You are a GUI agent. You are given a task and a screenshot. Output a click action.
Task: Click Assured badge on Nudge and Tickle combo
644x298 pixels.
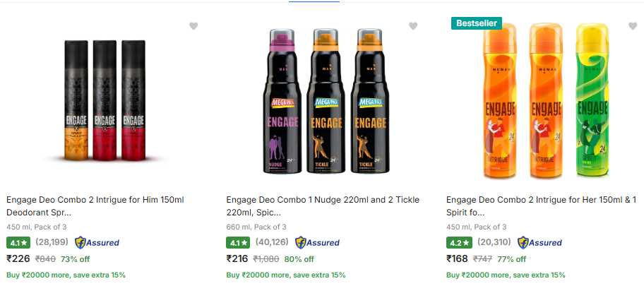coord(317,242)
